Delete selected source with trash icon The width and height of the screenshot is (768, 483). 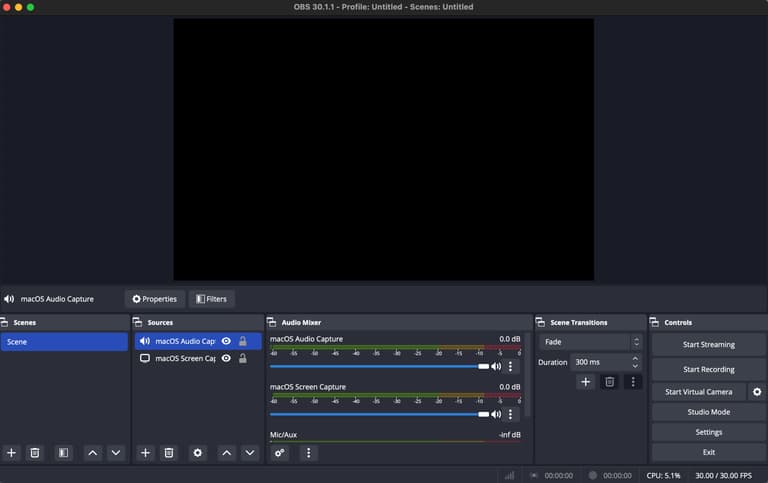tap(169, 453)
